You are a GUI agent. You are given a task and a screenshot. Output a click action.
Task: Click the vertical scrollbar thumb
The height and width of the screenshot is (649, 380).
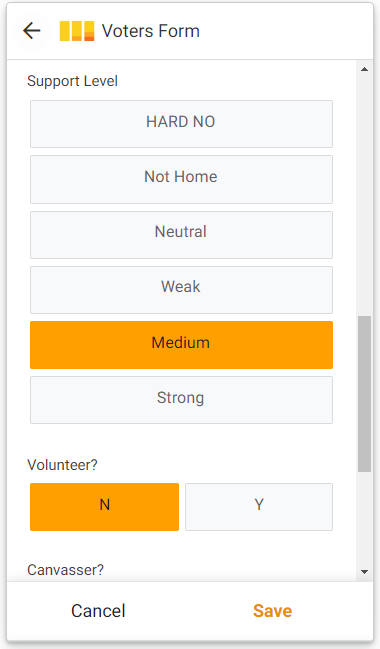pos(364,394)
